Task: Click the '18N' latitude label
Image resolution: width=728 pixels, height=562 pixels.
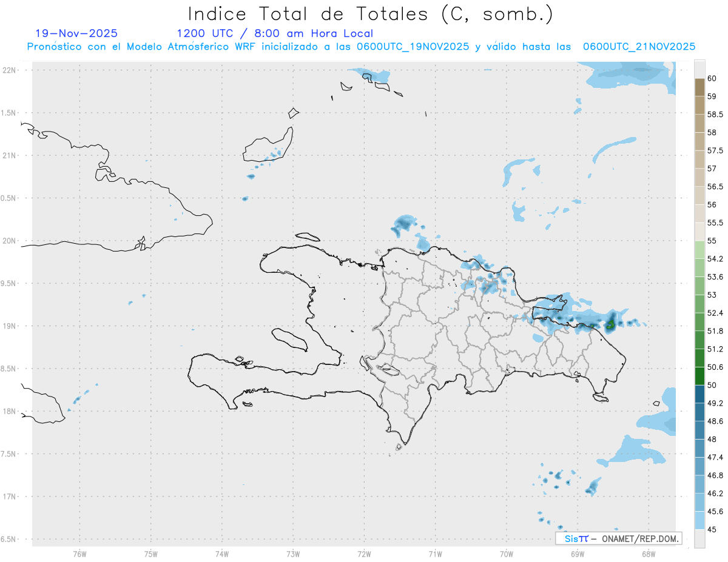Action: [x=10, y=411]
